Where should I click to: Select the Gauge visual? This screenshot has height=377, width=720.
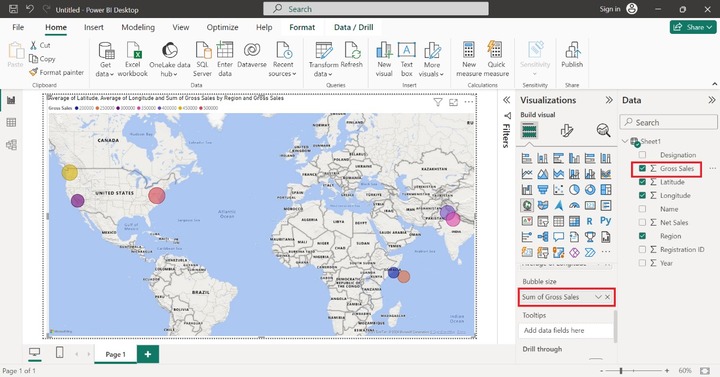(574, 205)
